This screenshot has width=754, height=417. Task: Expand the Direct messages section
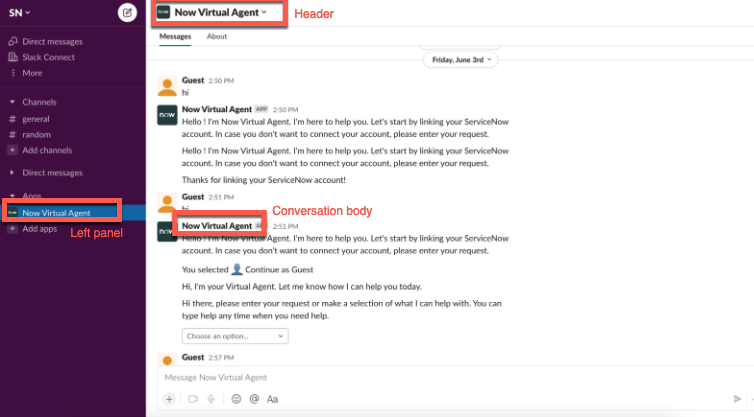click(13, 173)
